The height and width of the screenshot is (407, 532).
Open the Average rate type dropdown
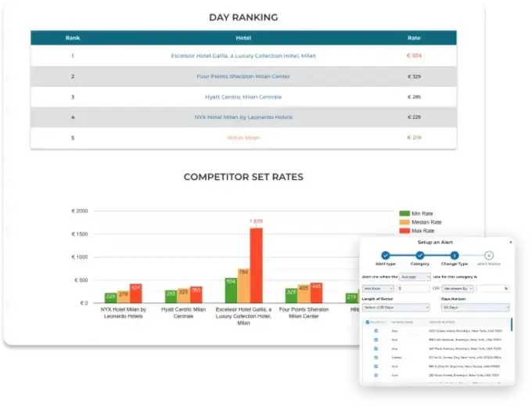tap(415, 277)
